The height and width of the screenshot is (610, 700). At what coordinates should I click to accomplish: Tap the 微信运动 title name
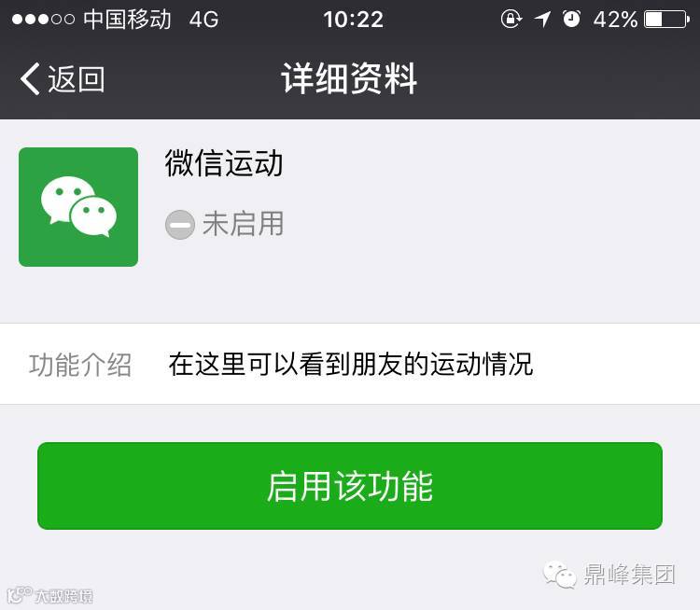(x=224, y=163)
